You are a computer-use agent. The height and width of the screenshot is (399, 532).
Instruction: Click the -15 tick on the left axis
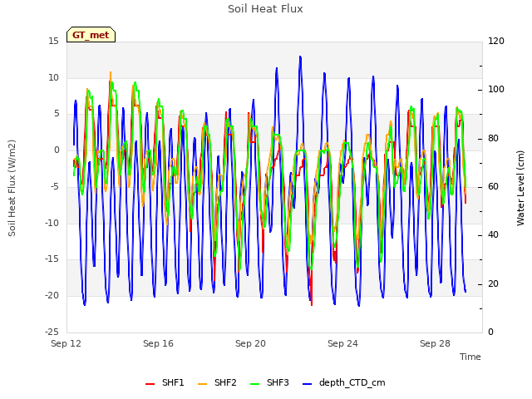point(52,259)
